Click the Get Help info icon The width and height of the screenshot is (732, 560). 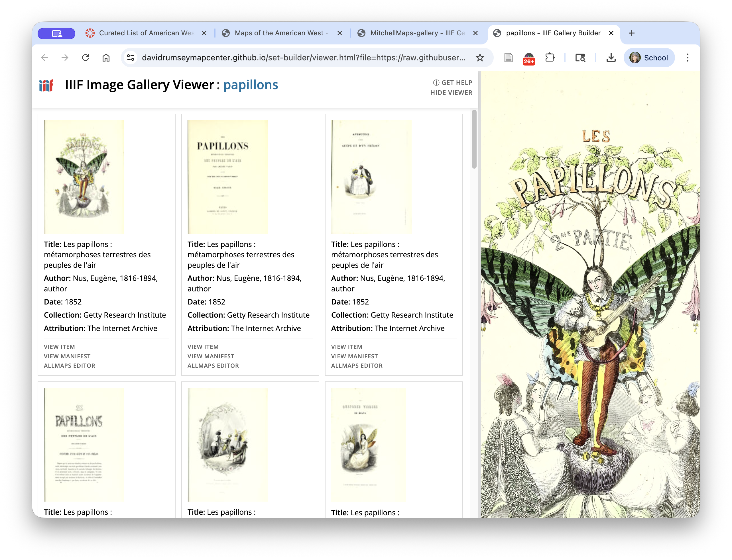[435, 82]
